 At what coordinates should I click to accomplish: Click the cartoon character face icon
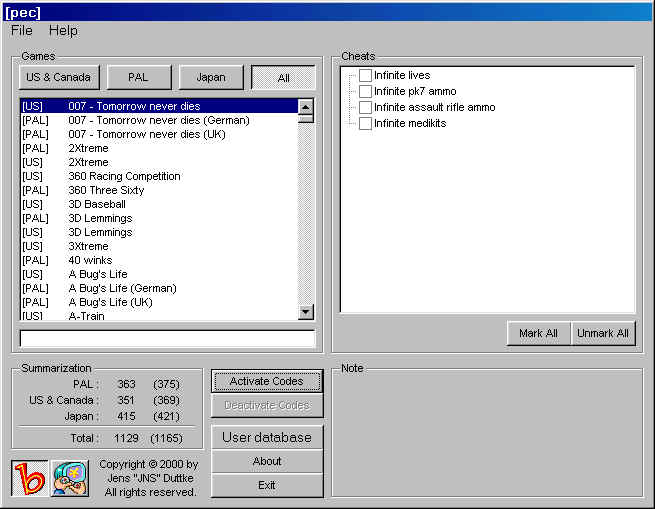click(70, 478)
